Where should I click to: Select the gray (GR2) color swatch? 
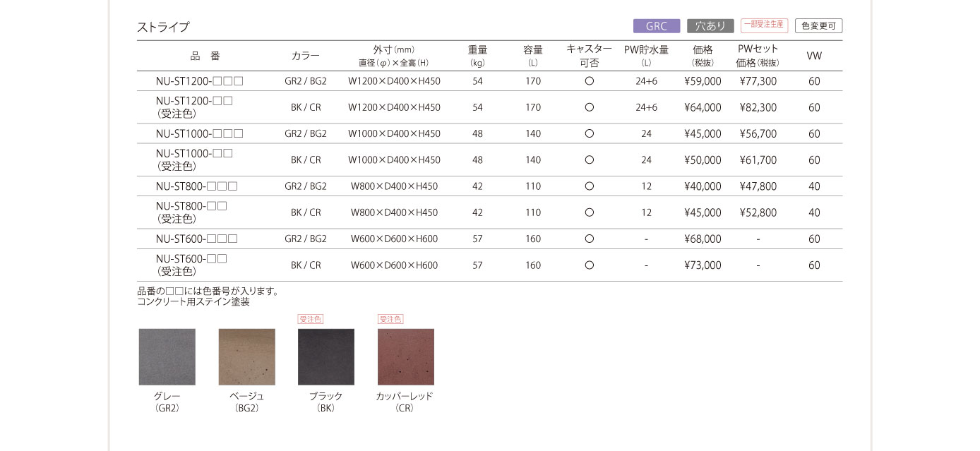(167, 356)
